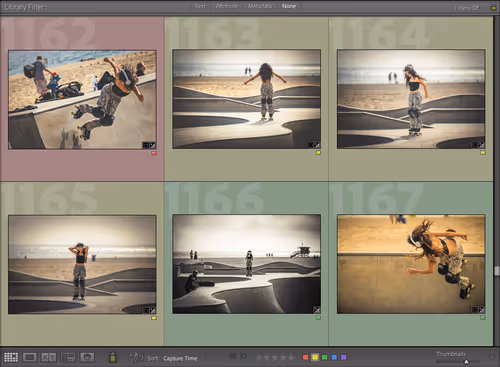Open the Sort criteria dropdown (Capture Time)
The width and height of the screenshot is (500, 367).
180,358
